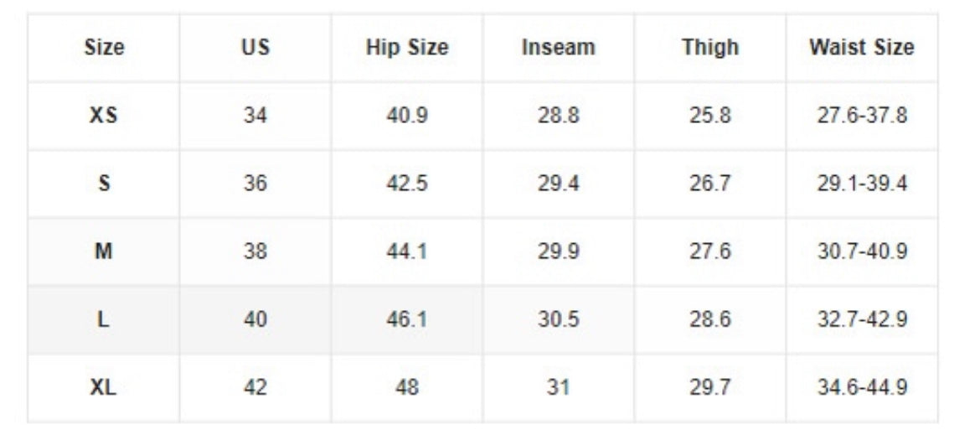Click the Thigh column header
This screenshot has width=980, height=435.
pos(710,48)
